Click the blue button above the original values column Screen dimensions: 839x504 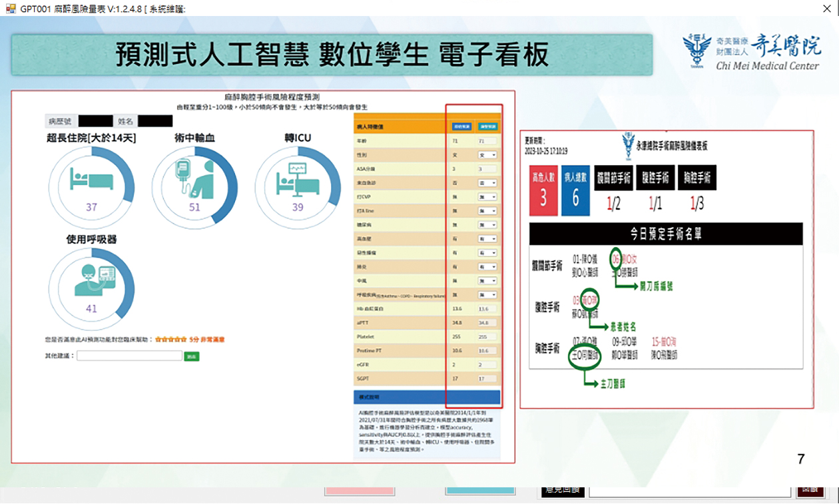460,126
